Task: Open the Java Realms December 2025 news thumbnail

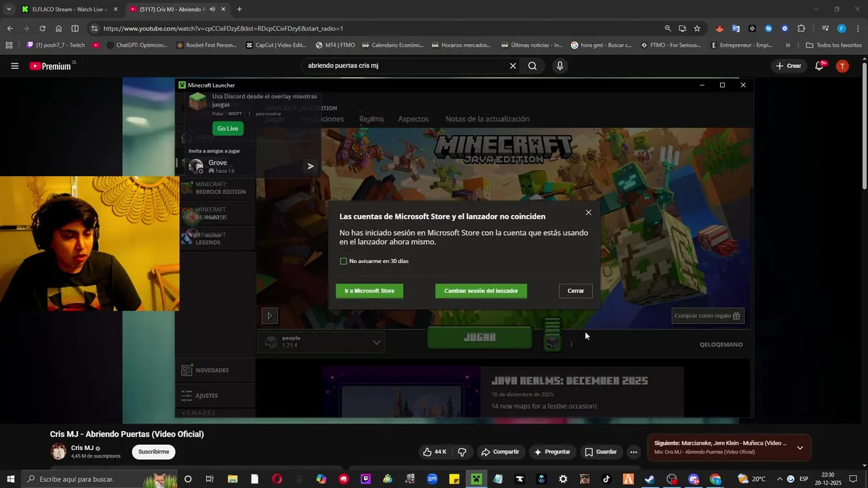Action: click(x=401, y=393)
